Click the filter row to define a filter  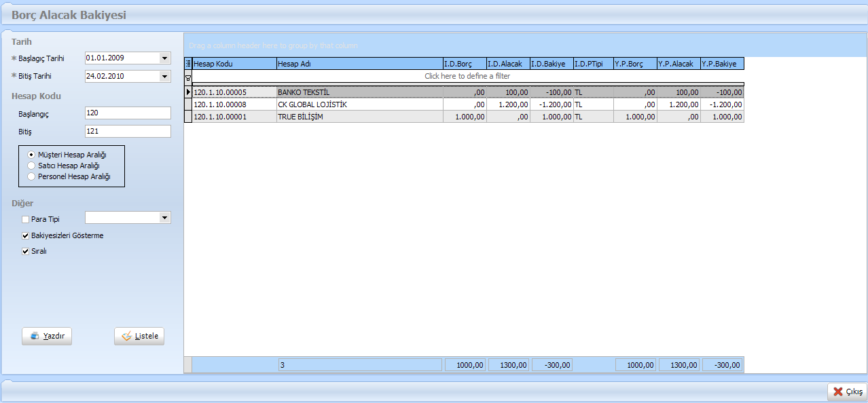[467, 77]
